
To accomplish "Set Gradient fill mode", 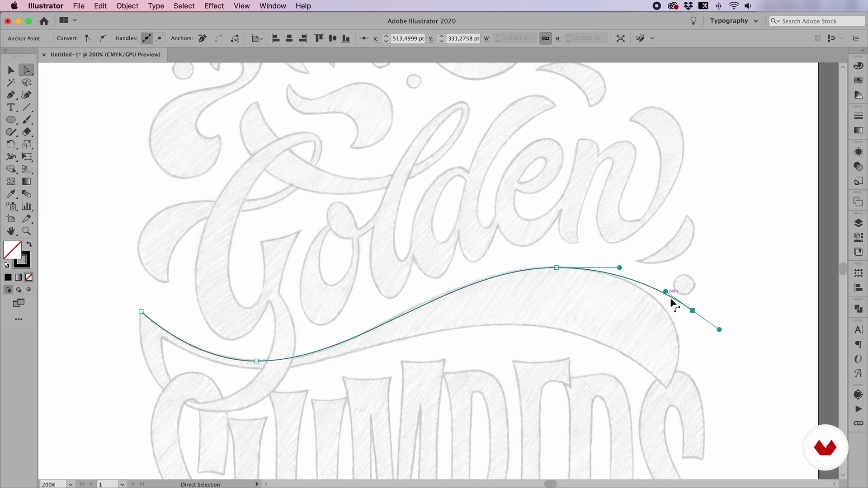I will [19, 277].
